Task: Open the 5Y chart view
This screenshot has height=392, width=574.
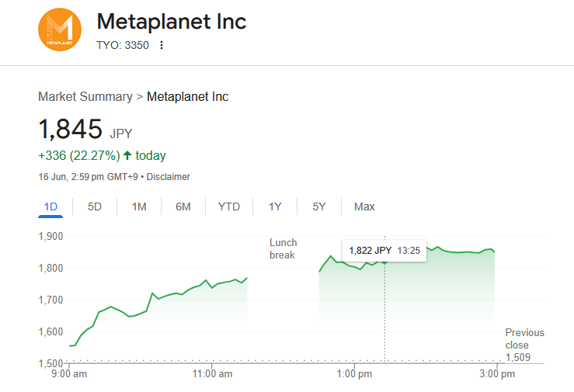Action: [x=319, y=206]
